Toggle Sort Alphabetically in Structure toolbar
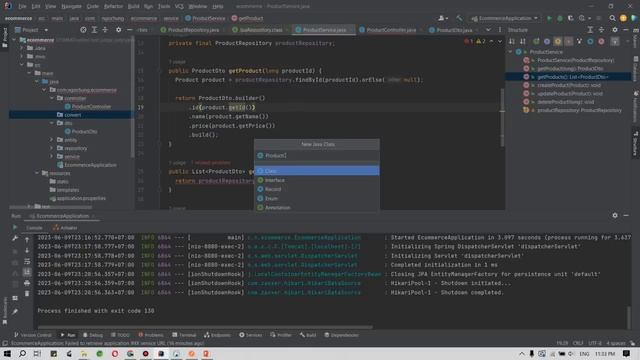This screenshot has height=360, width=640. 522,41
